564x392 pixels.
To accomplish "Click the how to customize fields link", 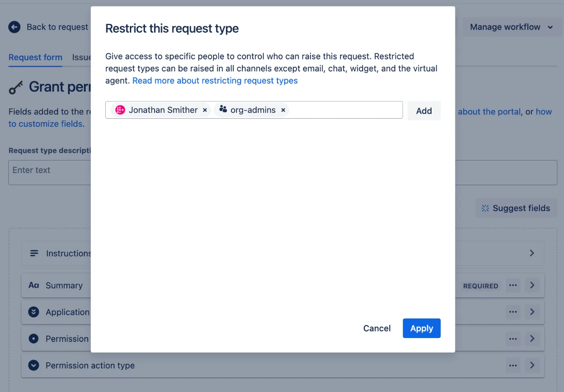I will 46,124.
